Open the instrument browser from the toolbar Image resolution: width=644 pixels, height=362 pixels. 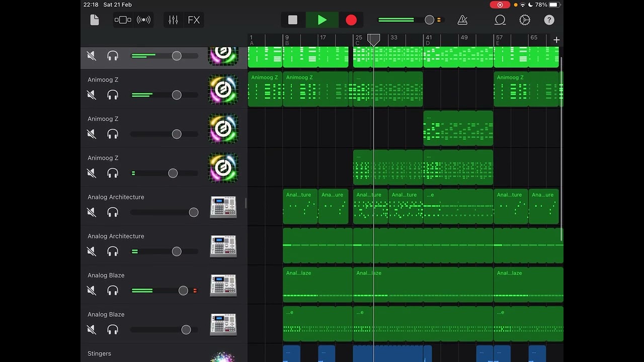pyautogui.click(x=123, y=20)
